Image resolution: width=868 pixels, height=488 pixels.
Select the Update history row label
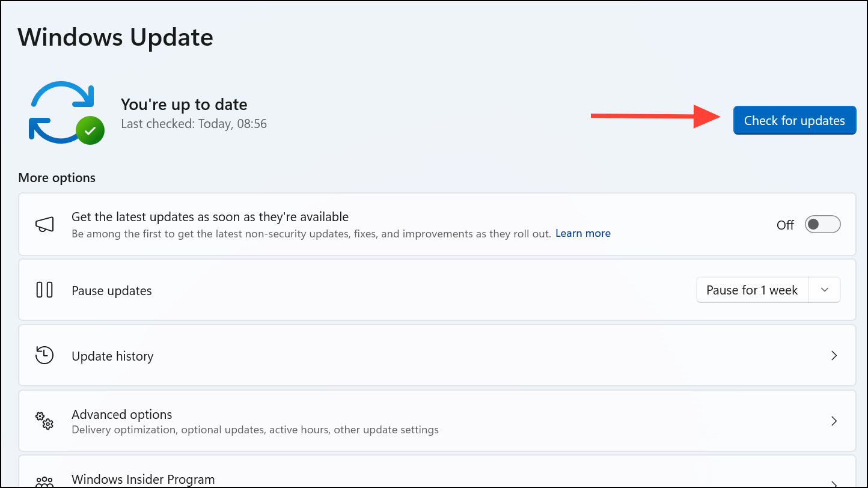pyautogui.click(x=112, y=356)
